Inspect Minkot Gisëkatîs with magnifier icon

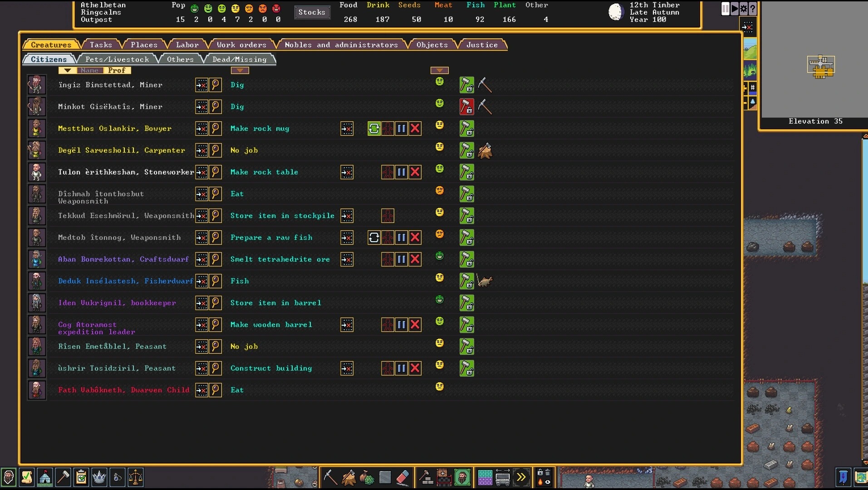215,107
